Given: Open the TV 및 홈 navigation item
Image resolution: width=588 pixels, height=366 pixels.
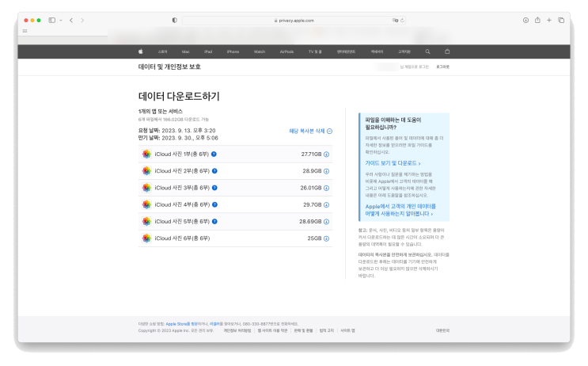Looking at the screenshot, I should pos(315,51).
